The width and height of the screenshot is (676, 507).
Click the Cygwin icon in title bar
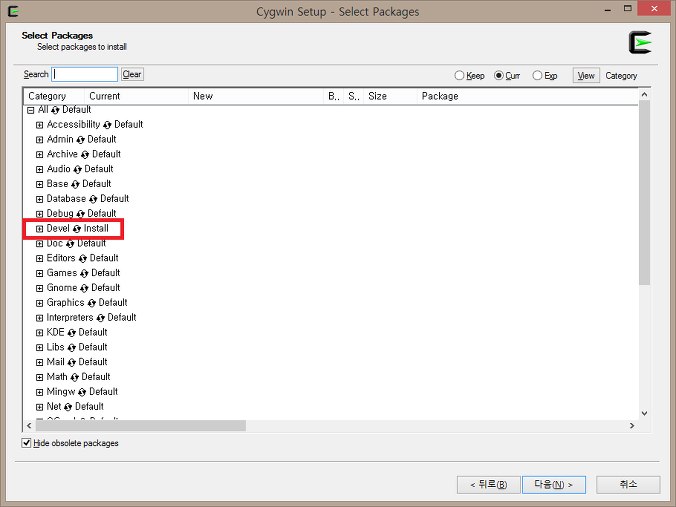pyautogui.click(x=13, y=11)
